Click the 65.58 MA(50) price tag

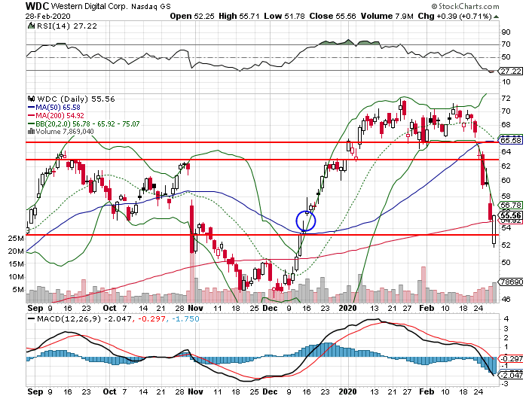(x=511, y=140)
